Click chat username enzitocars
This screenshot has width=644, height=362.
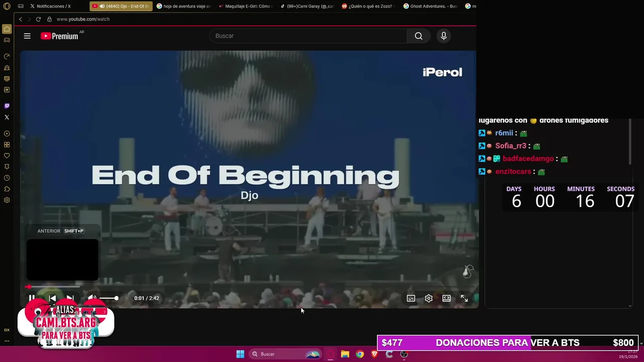coord(513,171)
